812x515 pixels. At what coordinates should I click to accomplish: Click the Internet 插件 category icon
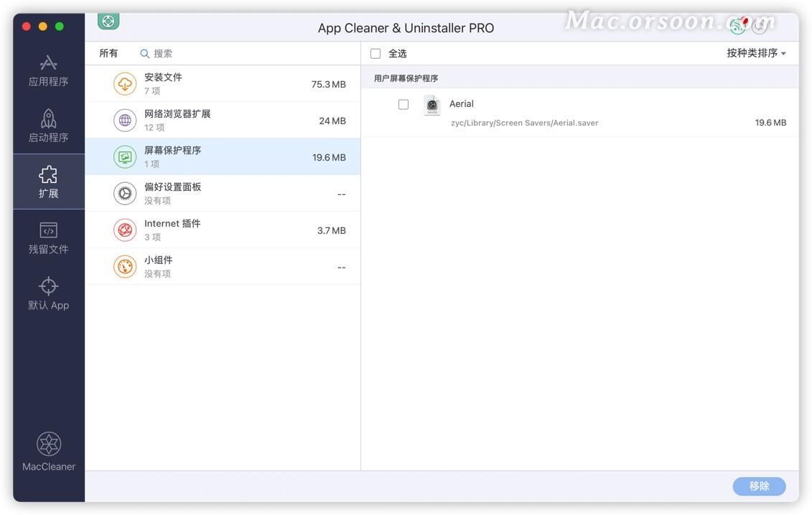tap(125, 230)
